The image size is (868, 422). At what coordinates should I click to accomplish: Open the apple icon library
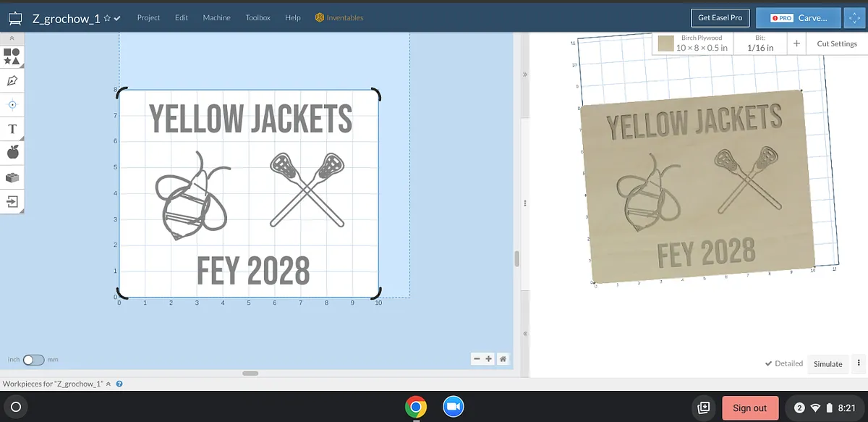tap(12, 152)
